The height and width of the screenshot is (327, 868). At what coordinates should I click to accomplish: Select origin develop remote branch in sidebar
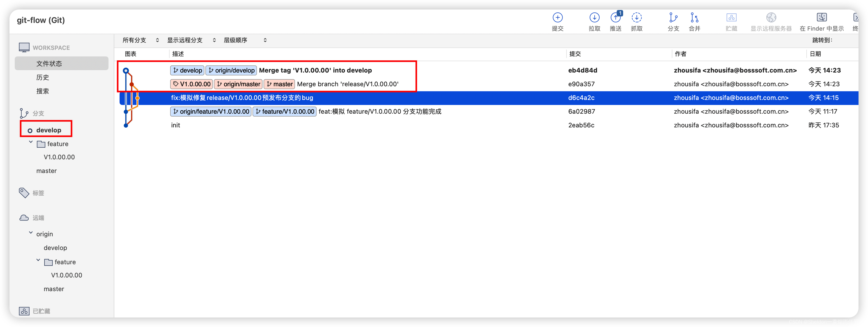pyautogui.click(x=55, y=248)
